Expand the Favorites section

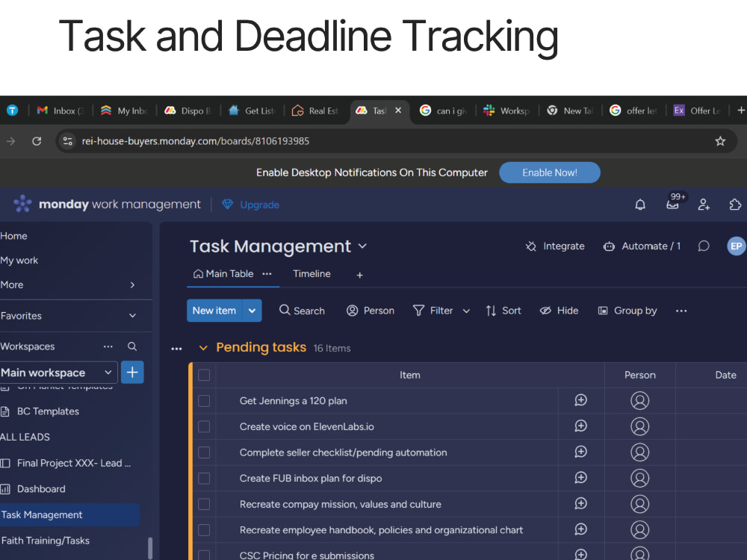click(132, 316)
